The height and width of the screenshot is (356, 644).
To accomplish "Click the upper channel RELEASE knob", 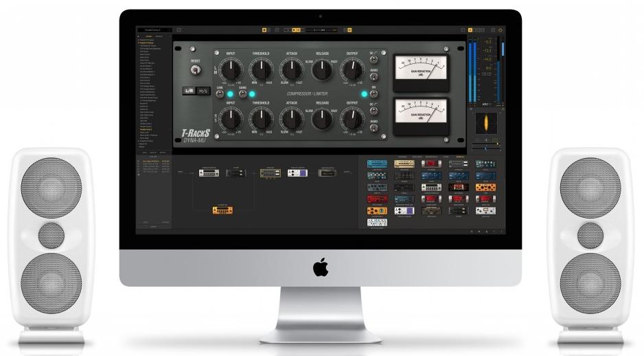I will (323, 69).
